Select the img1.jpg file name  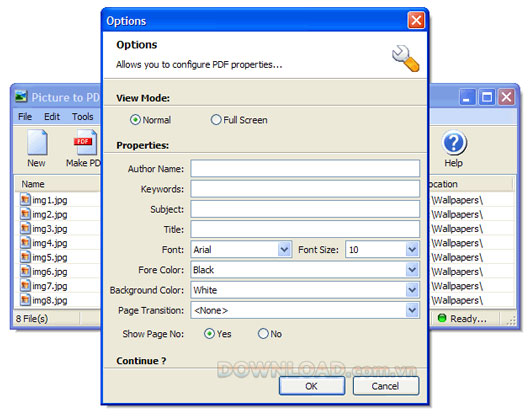50,200
